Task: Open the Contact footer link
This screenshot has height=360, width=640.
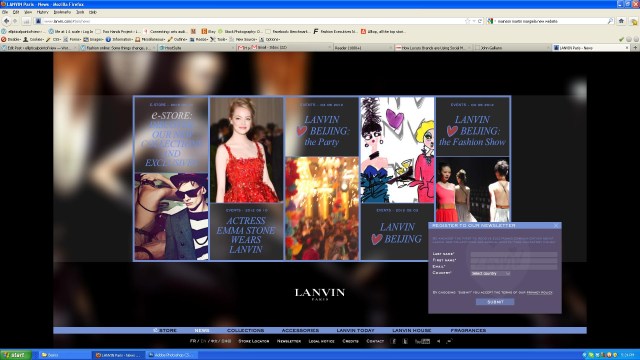Action: click(375, 341)
